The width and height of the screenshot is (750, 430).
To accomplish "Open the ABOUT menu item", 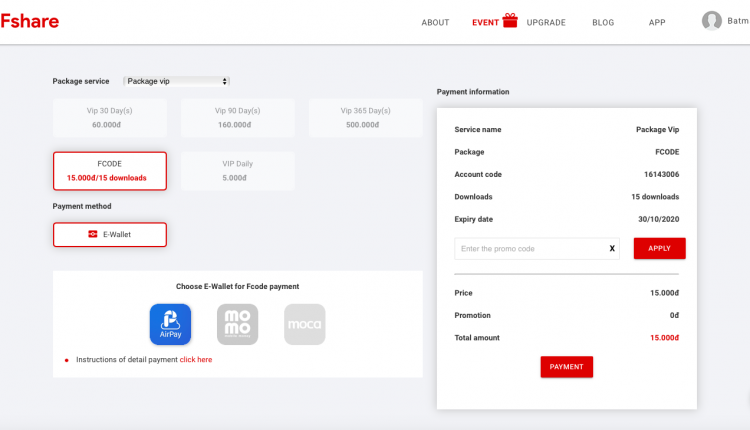I will pyautogui.click(x=435, y=22).
